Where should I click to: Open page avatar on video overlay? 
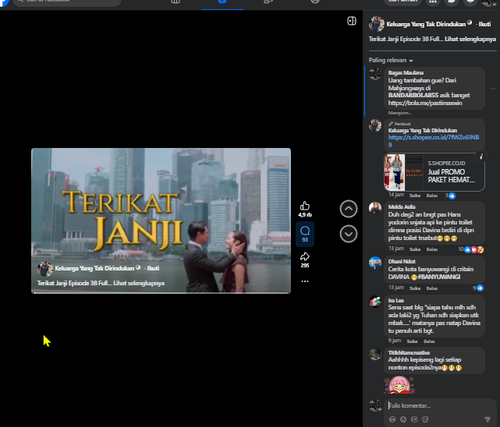click(45, 268)
